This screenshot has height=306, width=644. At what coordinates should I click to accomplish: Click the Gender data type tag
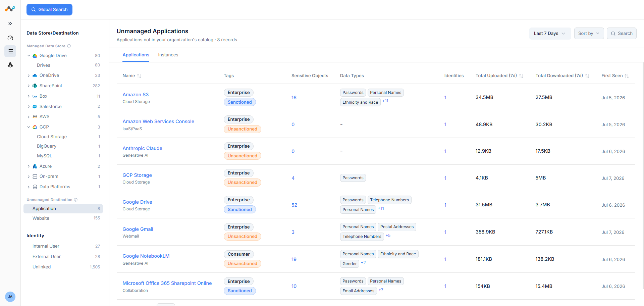coord(350,264)
